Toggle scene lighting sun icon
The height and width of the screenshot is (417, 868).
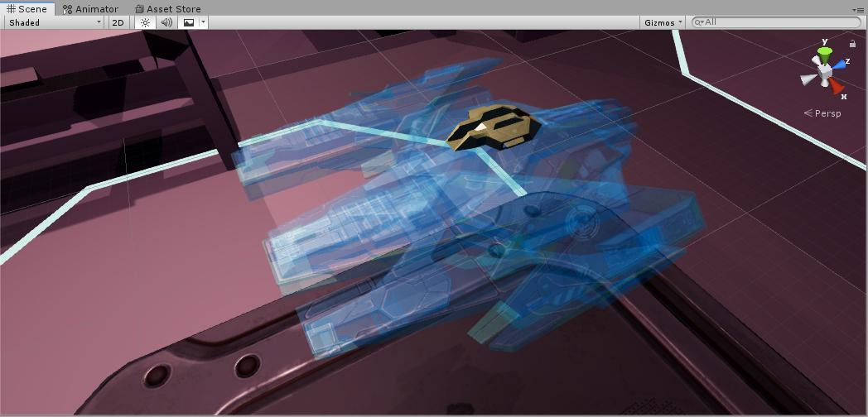pyautogui.click(x=145, y=22)
